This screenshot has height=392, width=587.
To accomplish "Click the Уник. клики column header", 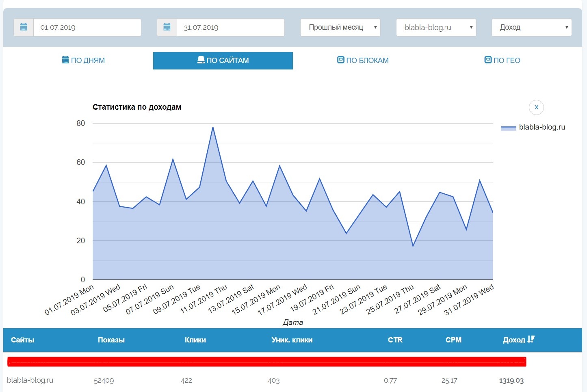I will pyautogui.click(x=292, y=340).
